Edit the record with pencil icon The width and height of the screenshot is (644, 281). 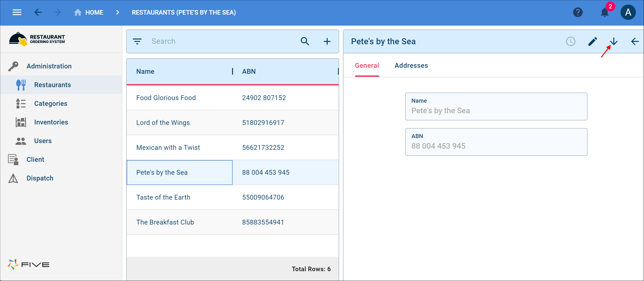pos(593,41)
